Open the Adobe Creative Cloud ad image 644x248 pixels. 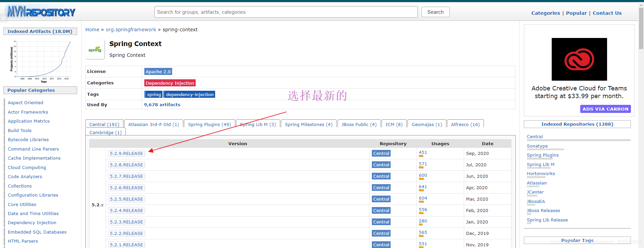click(579, 59)
